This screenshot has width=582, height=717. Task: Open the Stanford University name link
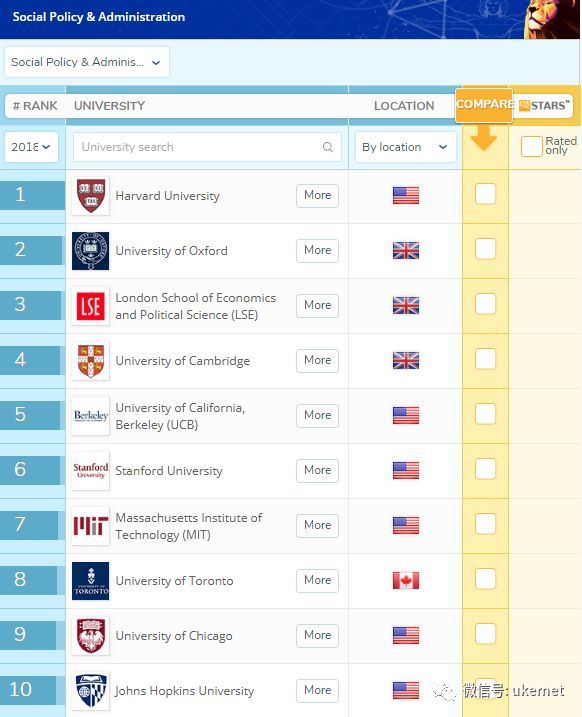click(169, 471)
